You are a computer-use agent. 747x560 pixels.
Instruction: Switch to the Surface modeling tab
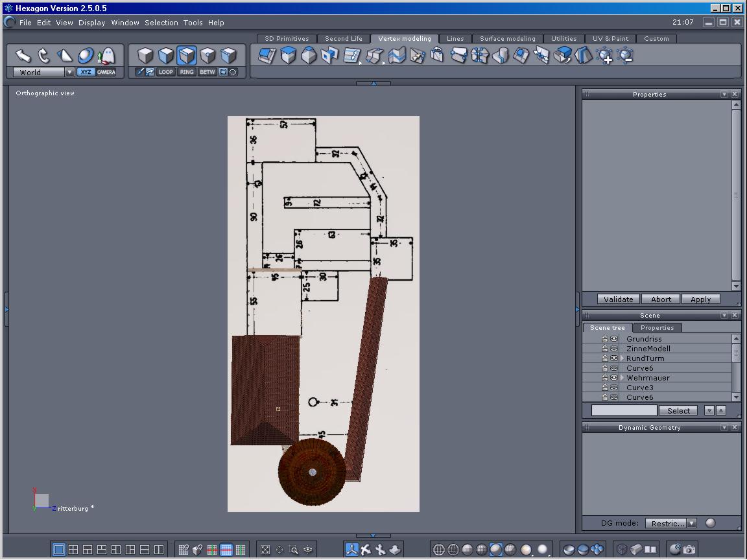pyautogui.click(x=507, y=39)
